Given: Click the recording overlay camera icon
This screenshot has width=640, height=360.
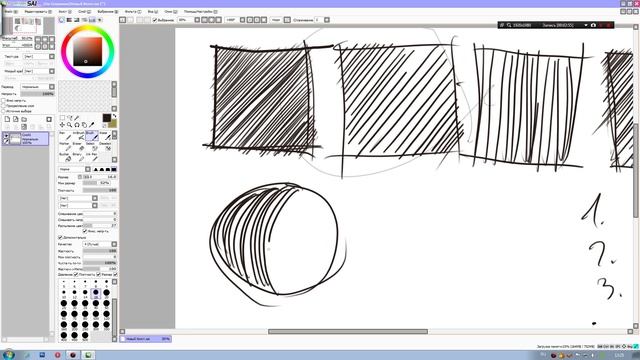Looking at the screenshot, I should [x=593, y=25].
